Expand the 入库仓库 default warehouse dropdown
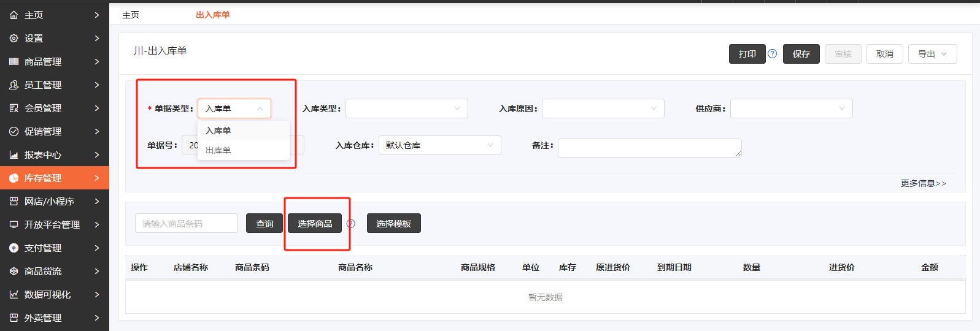Viewport: 980px width, 331px height. [439, 145]
